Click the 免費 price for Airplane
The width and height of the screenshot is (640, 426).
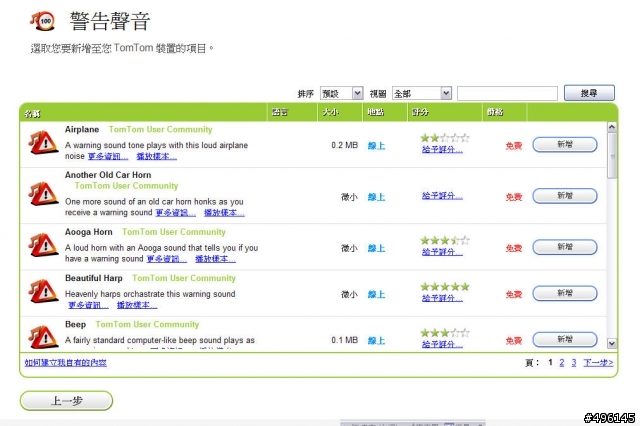click(514, 146)
